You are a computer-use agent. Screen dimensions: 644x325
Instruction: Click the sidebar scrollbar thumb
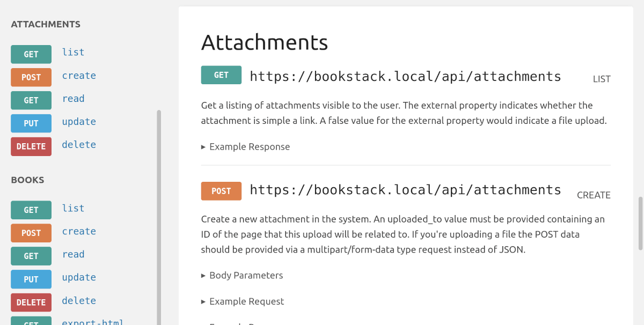159,217
